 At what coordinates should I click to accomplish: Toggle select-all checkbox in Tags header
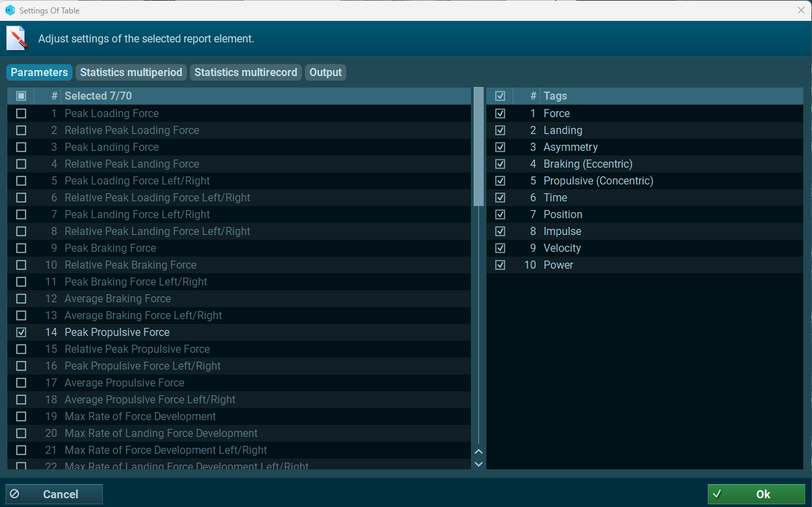(x=500, y=96)
